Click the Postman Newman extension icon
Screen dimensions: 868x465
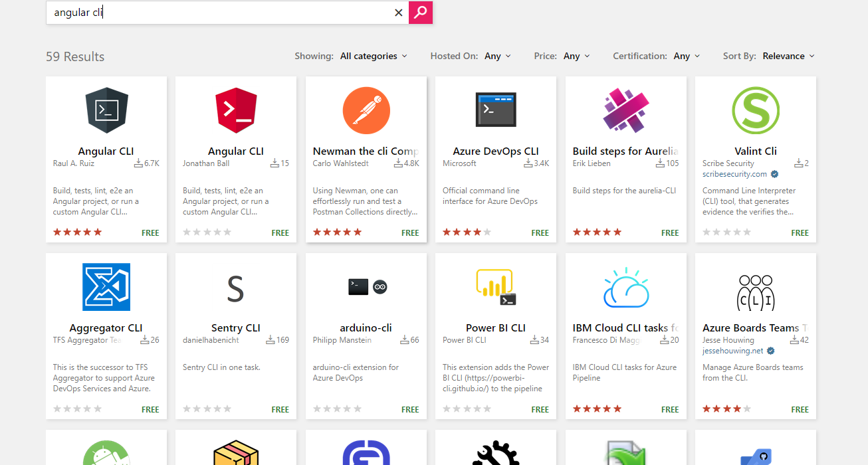(366, 110)
